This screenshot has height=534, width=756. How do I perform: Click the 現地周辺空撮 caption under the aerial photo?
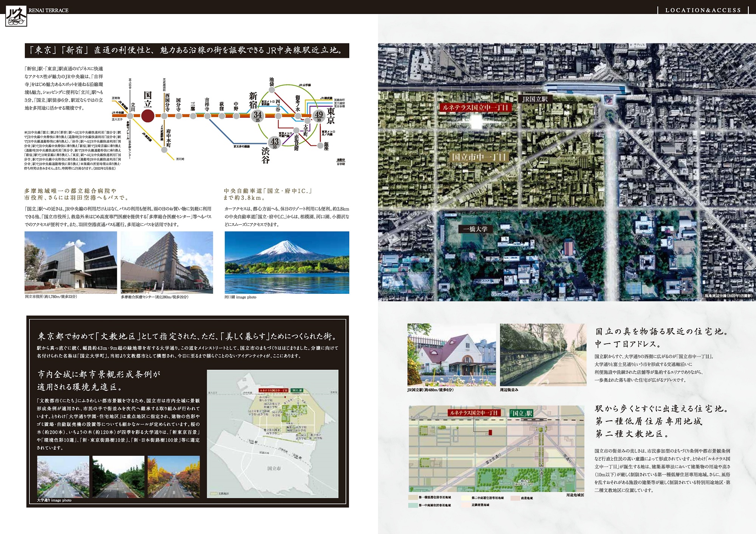pyautogui.click(x=729, y=296)
